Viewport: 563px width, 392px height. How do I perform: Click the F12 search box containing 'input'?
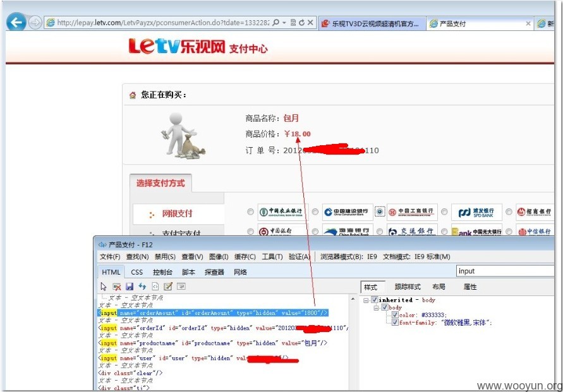(505, 271)
